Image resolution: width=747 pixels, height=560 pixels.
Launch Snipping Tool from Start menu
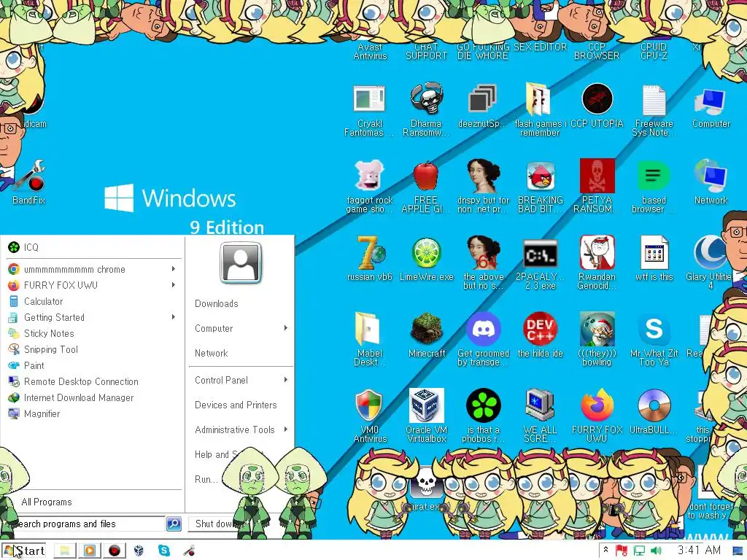tap(93, 349)
